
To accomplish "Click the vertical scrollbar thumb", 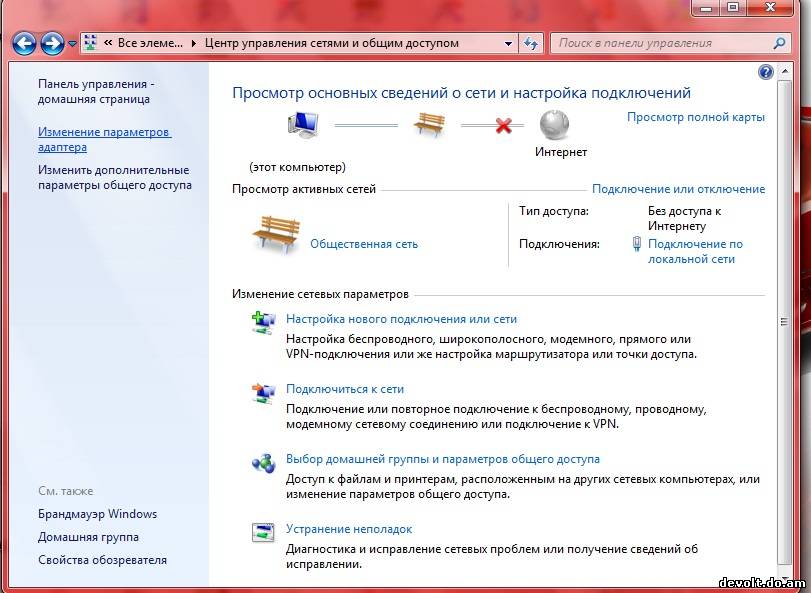I will [x=785, y=322].
